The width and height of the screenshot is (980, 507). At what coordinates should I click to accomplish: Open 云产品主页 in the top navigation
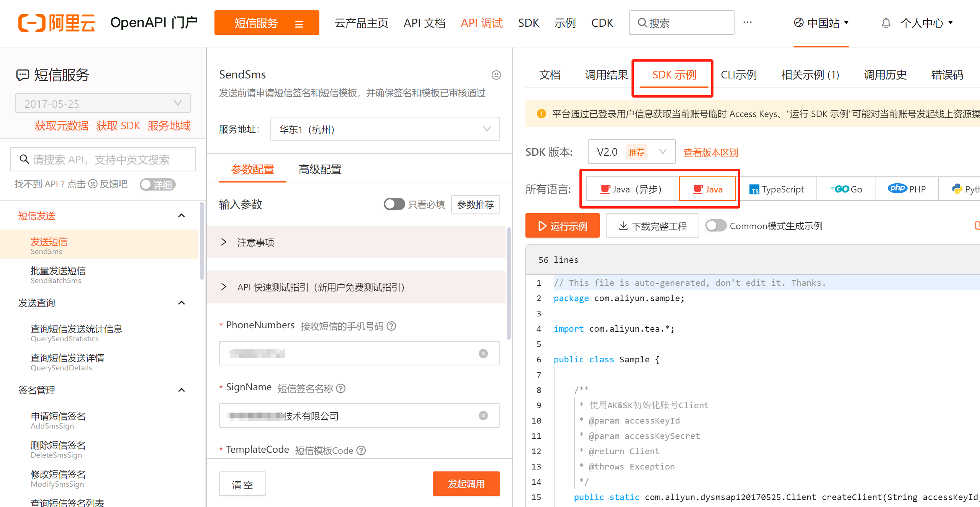[361, 23]
